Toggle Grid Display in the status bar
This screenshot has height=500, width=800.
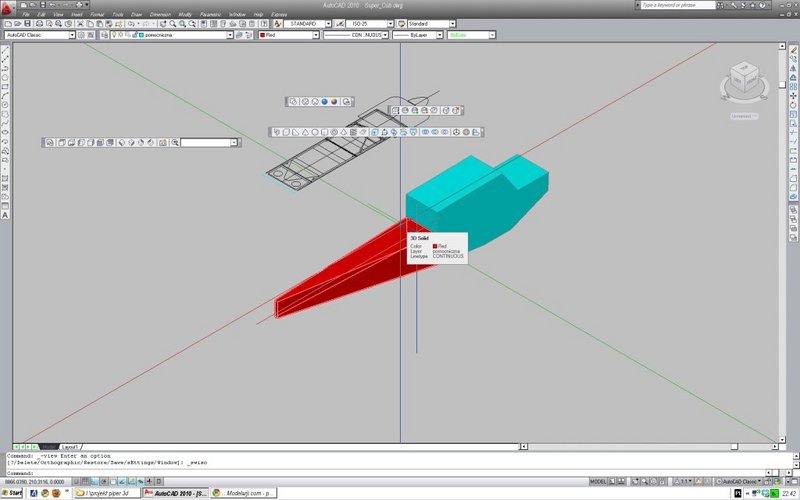point(85,481)
